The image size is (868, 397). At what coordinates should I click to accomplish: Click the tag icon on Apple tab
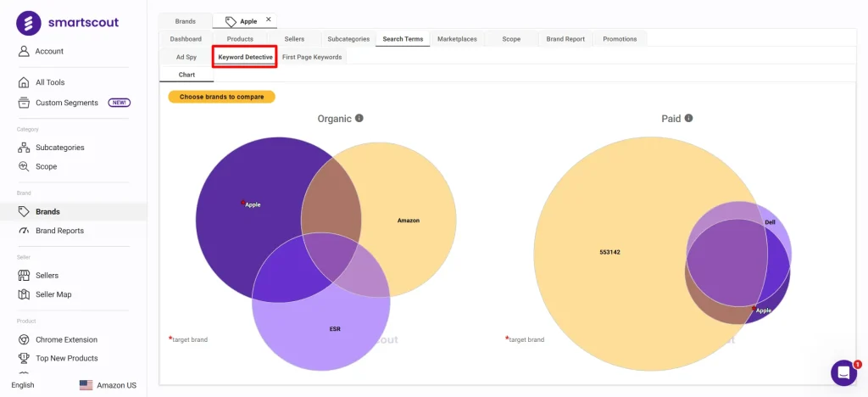tap(231, 21)
